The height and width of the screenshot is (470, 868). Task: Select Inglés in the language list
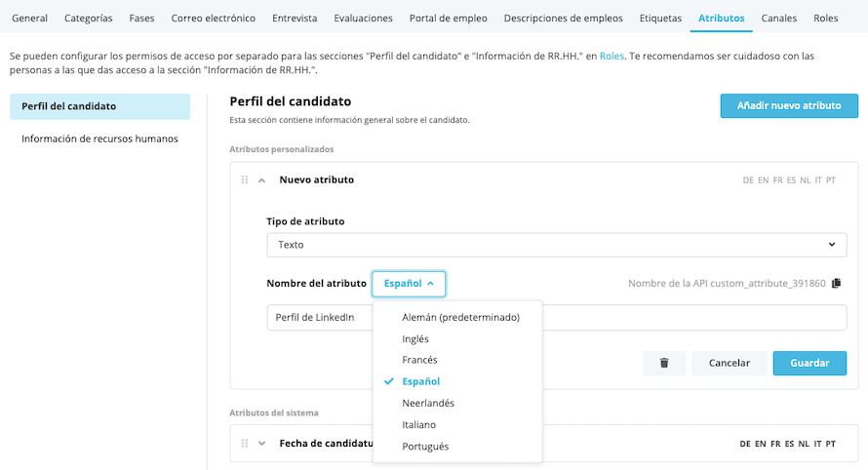pyautogui.click(x=415, y=338)
